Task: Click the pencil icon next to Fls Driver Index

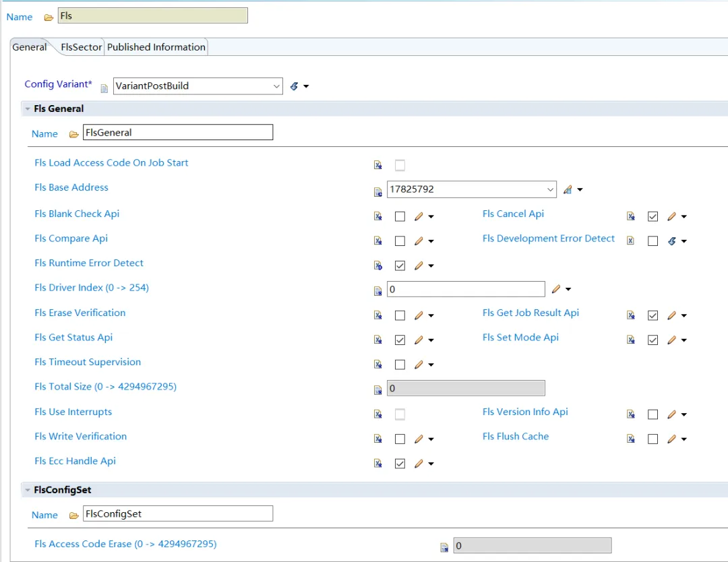Action: 555,289
